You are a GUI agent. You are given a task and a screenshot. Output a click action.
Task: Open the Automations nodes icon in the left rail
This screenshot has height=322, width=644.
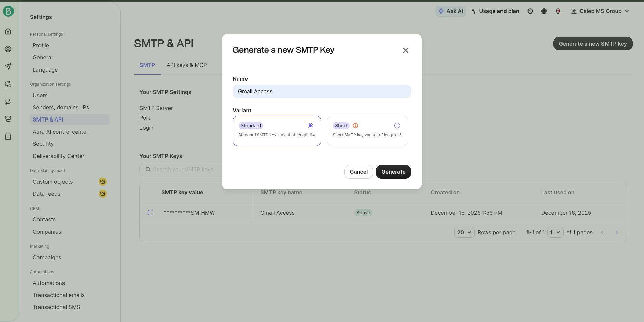[x=8, y=84]
